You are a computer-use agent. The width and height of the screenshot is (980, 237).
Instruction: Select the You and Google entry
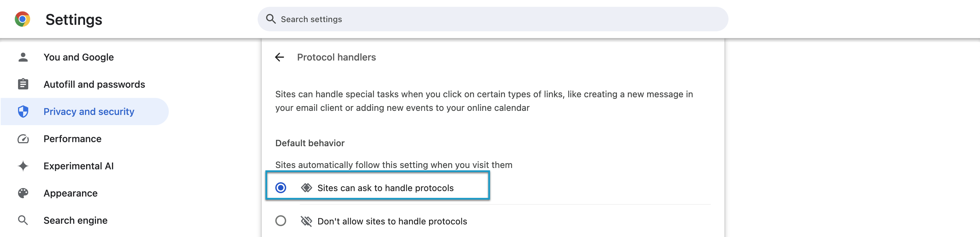[79, 57]
